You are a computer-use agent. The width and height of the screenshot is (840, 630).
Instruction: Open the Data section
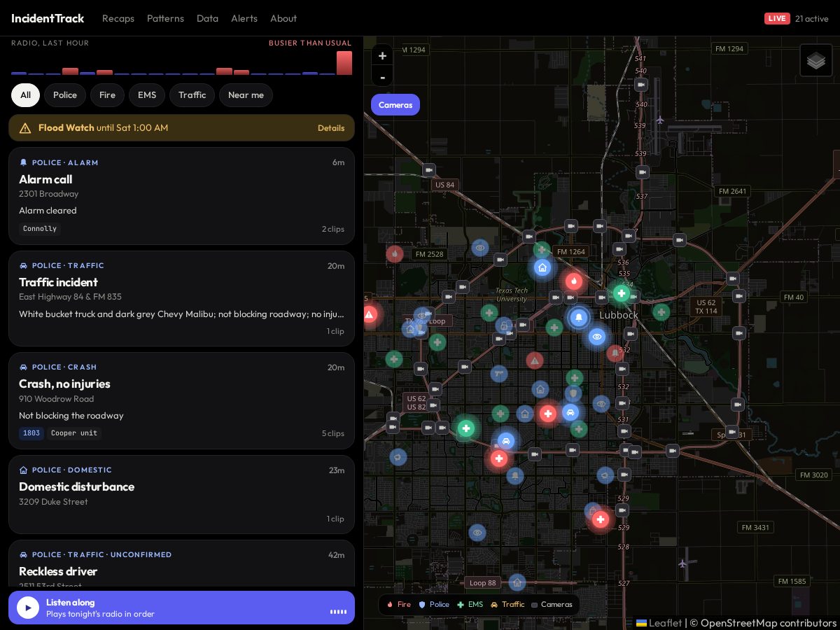coord(207,18)
